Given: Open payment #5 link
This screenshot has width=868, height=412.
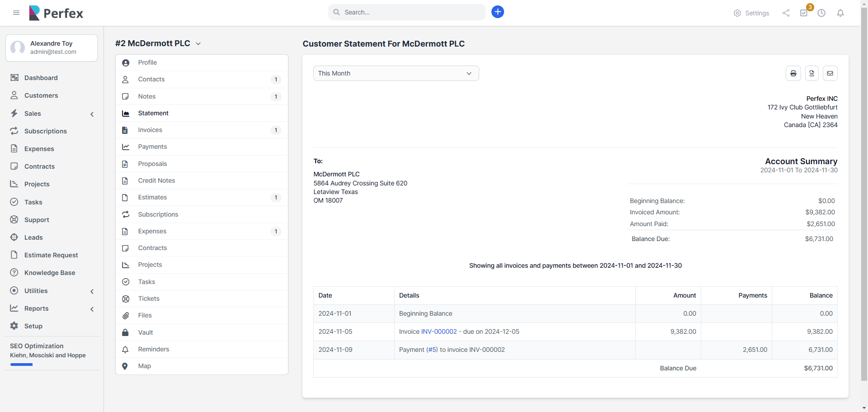Looking at the screenshot, I should [x=432, y=350].
